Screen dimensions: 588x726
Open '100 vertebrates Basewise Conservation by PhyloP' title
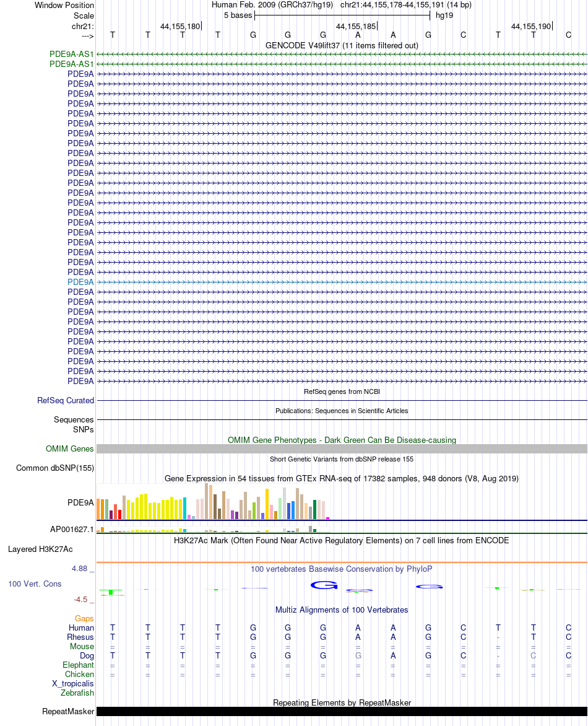coord(342,569)
